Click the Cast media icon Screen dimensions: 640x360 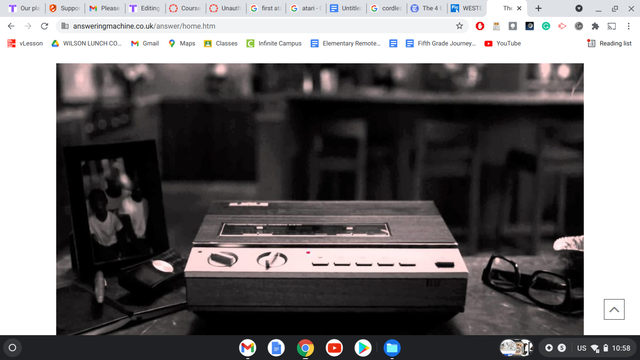(x=611, y=26)
